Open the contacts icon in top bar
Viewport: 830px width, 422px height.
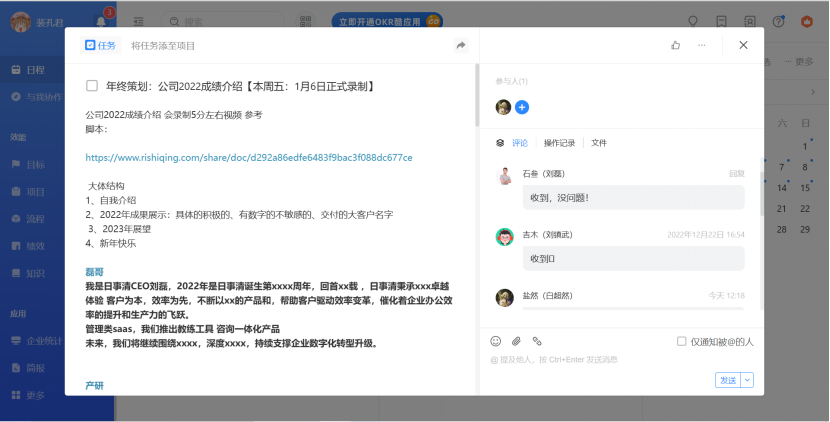[x=750, y=22]
